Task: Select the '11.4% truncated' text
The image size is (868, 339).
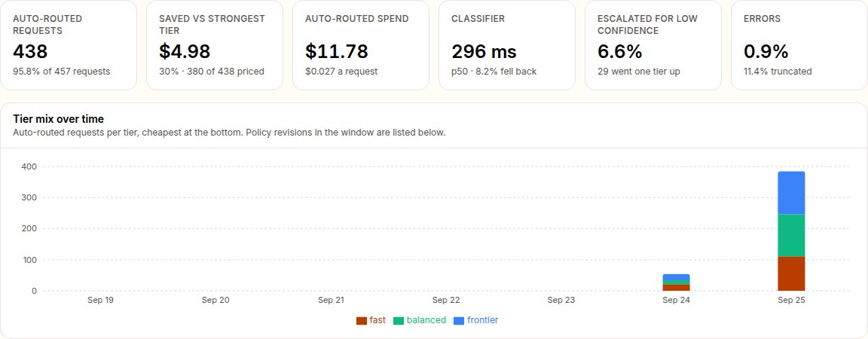Action: click(778, 72)
